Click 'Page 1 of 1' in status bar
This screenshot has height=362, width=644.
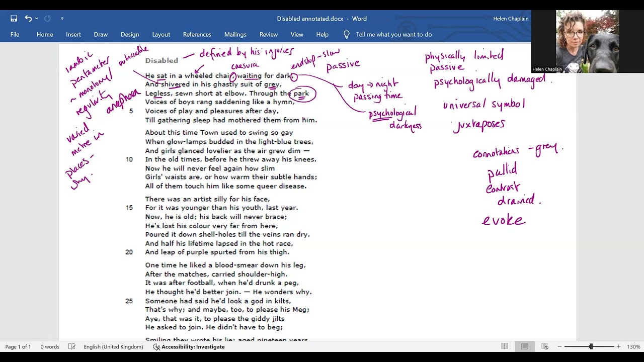[x=18, y=347]
